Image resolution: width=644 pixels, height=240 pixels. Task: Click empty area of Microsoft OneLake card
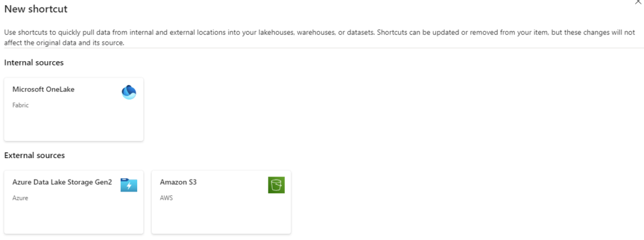pyautogui.click(x=74, y=125)
